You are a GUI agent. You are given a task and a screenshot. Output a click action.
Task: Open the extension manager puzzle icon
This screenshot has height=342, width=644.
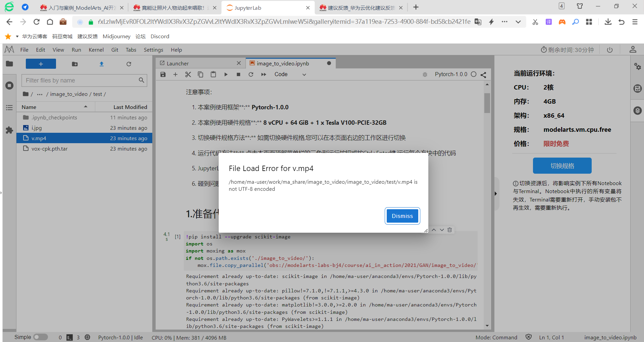(x=9, y=130)
